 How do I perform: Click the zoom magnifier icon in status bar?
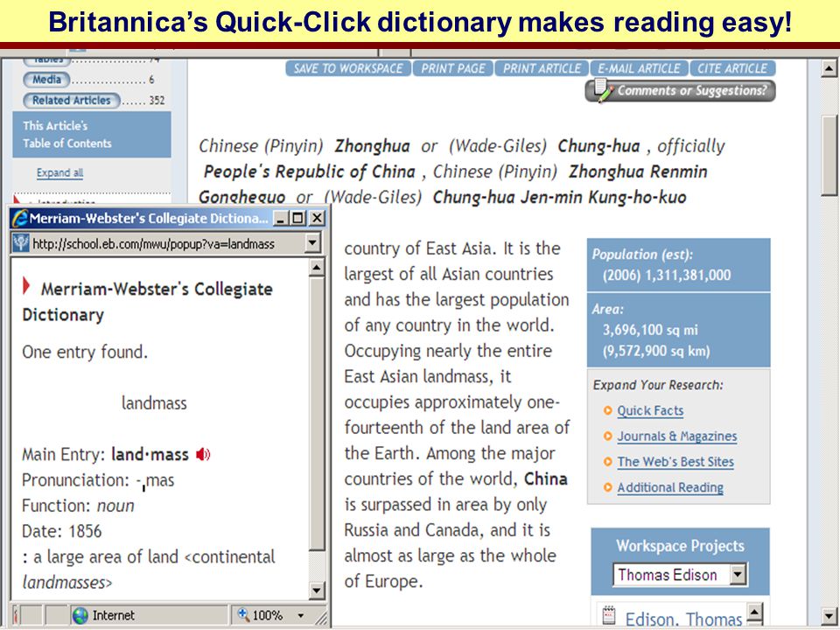tap(243, 614)
